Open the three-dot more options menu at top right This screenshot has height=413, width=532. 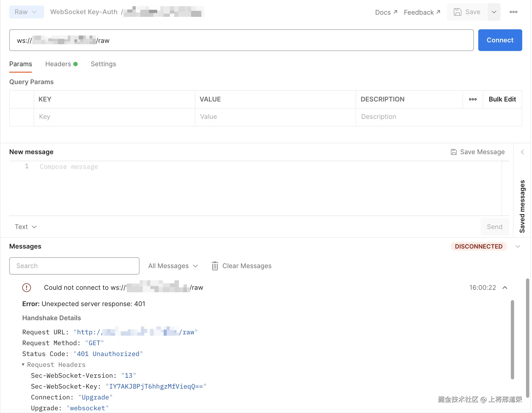[x=513, y=12]
